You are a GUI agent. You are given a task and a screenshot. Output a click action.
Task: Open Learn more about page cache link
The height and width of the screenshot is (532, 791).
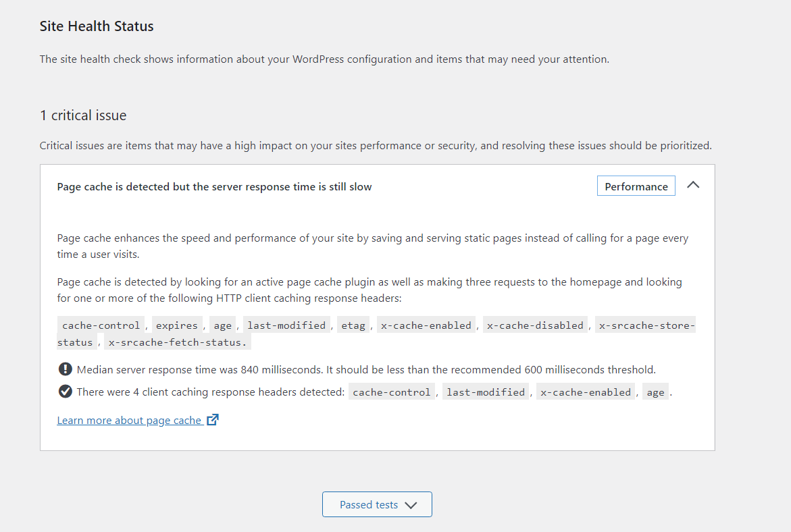click(x=129, y=420)
